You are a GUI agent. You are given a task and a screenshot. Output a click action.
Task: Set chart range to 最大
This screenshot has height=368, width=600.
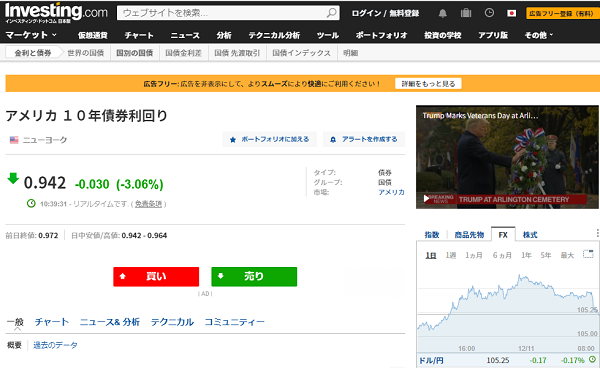[567, 255]
